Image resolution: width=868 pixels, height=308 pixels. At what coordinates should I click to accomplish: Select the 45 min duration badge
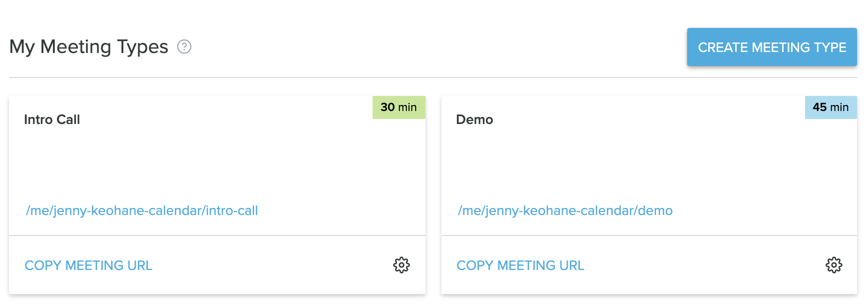[x=830, y=107]
